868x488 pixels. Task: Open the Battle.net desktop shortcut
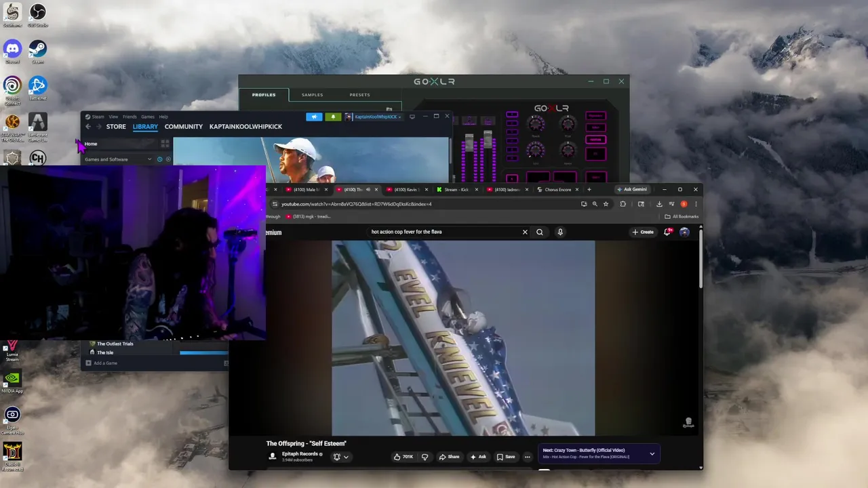[x=37, y=88]
